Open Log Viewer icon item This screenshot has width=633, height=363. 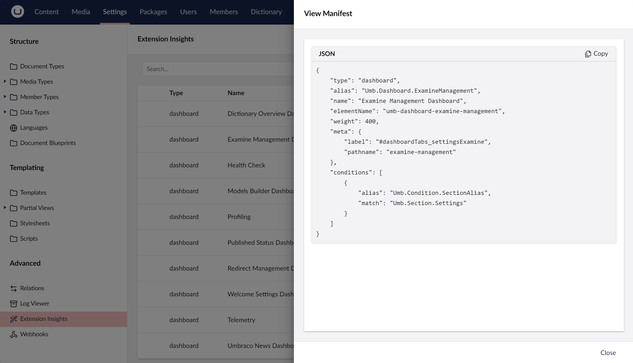click(x=13, y=304)
